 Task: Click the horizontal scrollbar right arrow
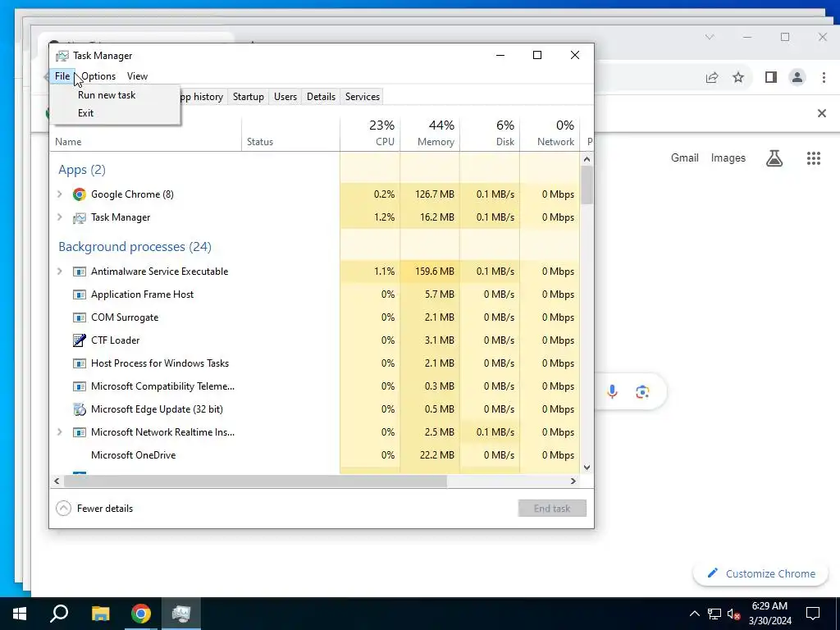coord(573,481)
